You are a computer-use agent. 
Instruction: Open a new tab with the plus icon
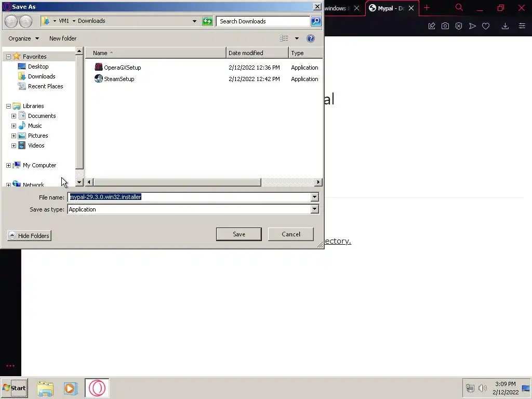pos(427,8)
